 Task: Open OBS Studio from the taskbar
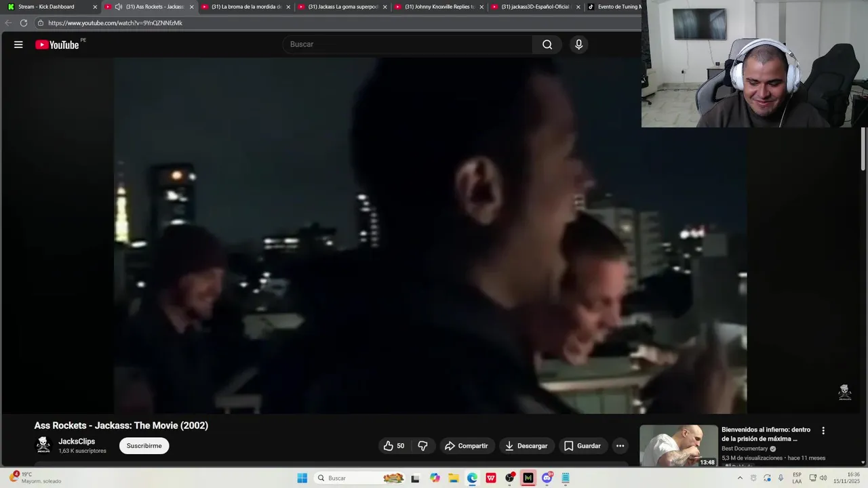pos(509,478)
